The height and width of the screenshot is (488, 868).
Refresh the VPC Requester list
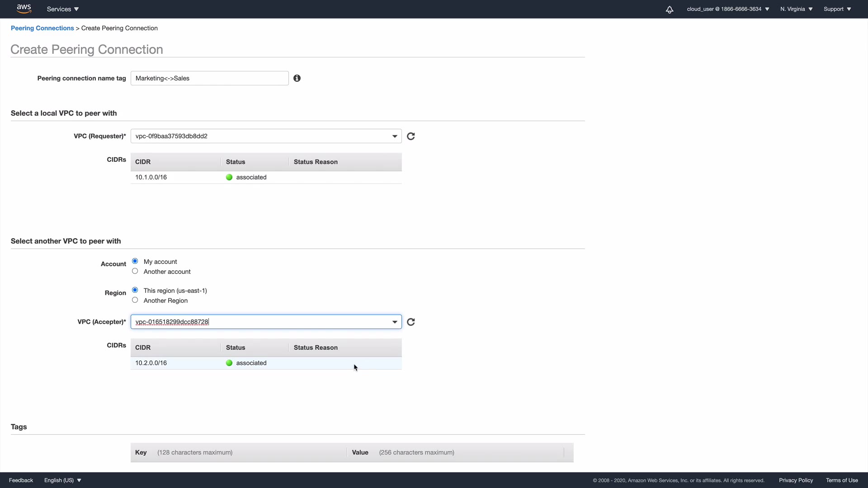tap(411, 136)
